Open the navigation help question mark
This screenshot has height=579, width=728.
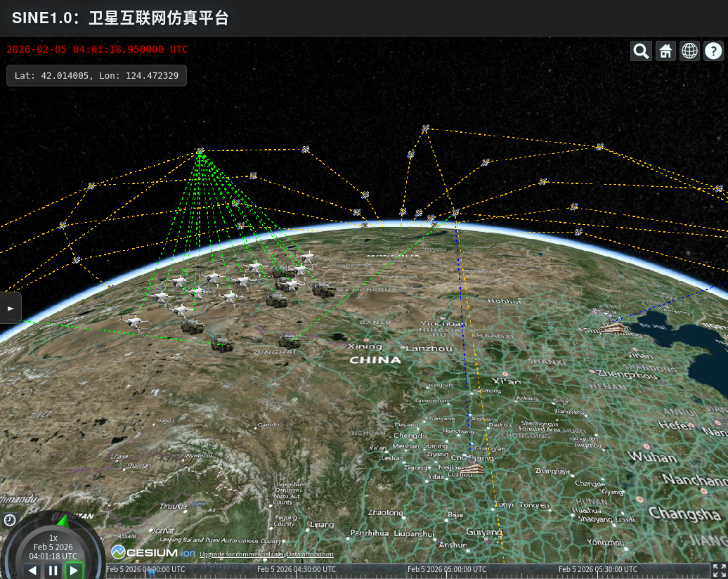(x=714, y=51)
